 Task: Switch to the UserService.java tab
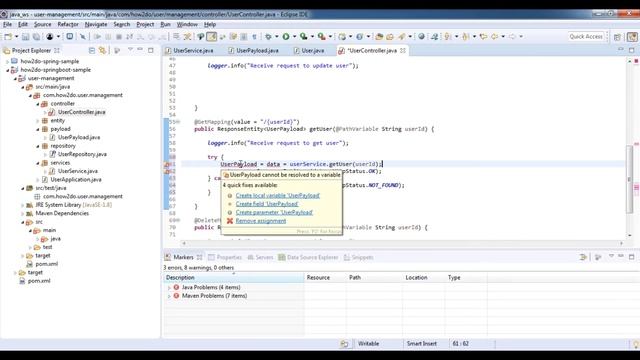pyautogui.click(x=189, y=51)
